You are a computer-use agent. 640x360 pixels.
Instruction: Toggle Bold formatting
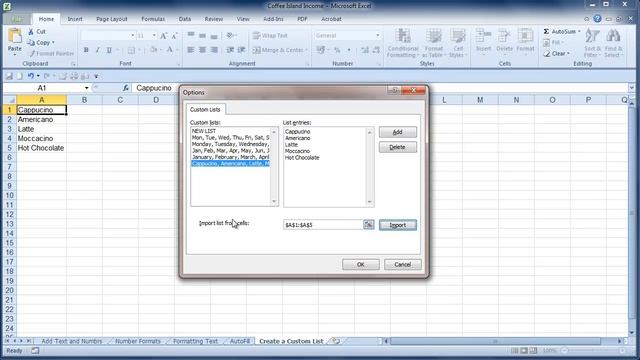(x=86, y=50)
